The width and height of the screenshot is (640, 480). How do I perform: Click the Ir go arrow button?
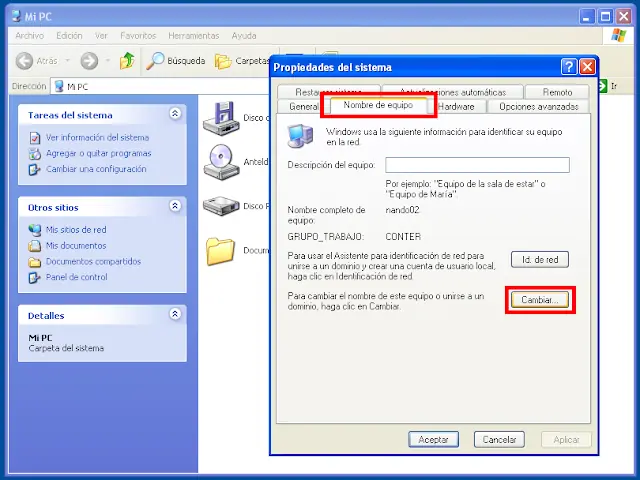[x=603, y=86]
